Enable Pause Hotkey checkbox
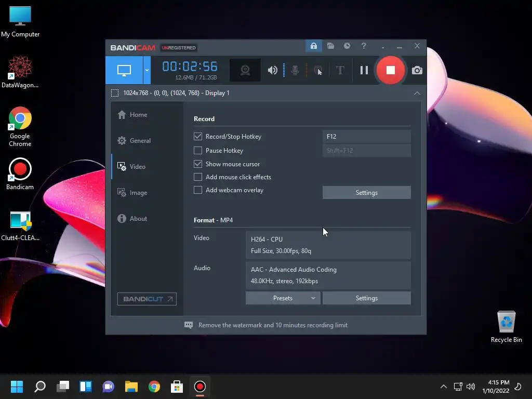532x399 pixels. click(198, 150)
